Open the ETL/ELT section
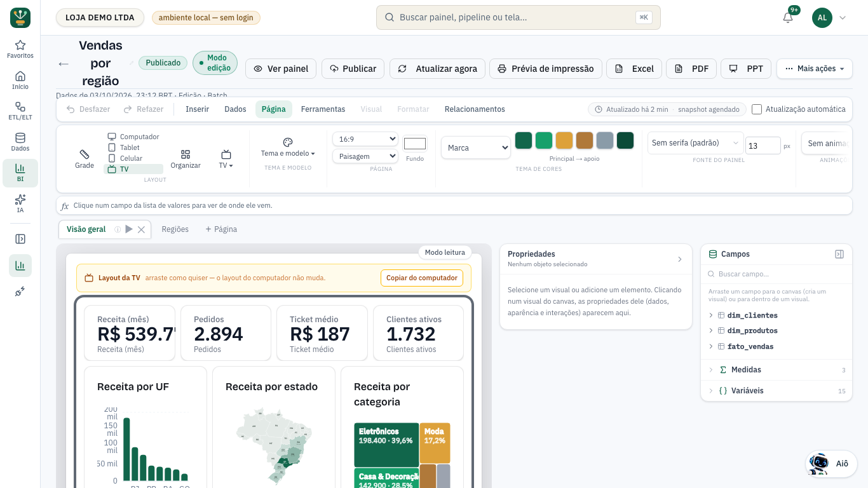The width and height of the screenshot is (868, 488). (x=20, y=111)
